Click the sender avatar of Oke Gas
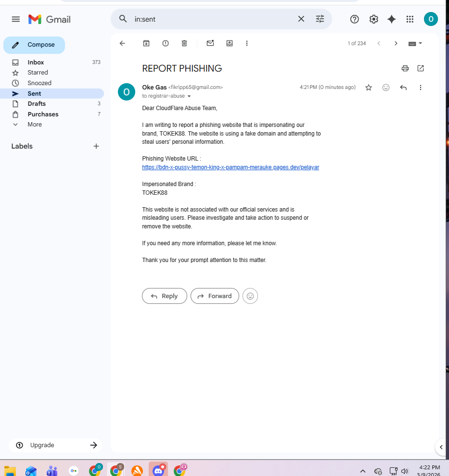The width and height of the screenshot is (449, 476). pos(127,92)
